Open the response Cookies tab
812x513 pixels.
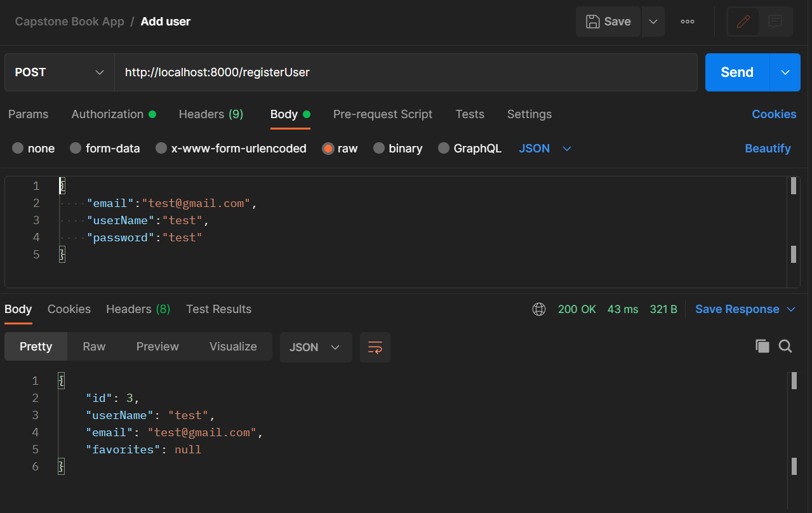point(69,309)
